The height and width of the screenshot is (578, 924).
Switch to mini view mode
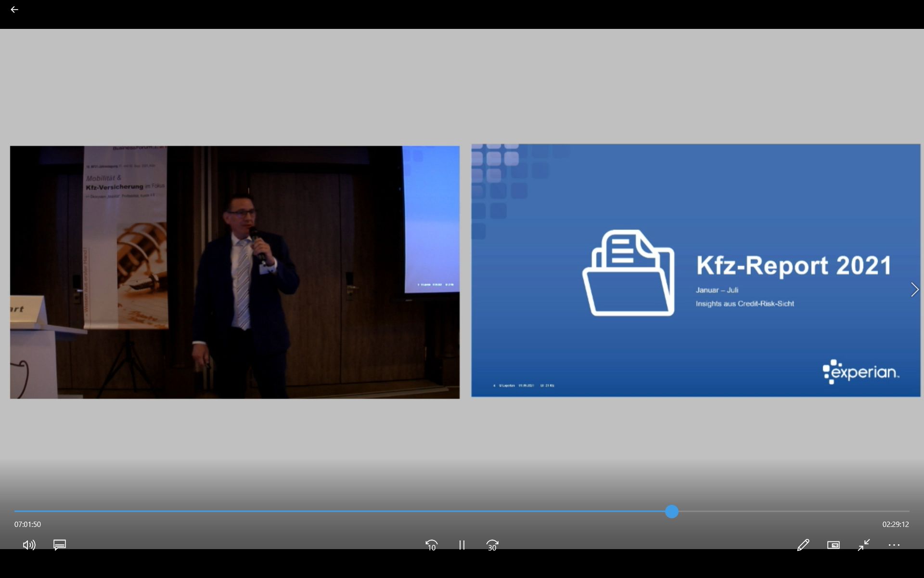[833, 545]
